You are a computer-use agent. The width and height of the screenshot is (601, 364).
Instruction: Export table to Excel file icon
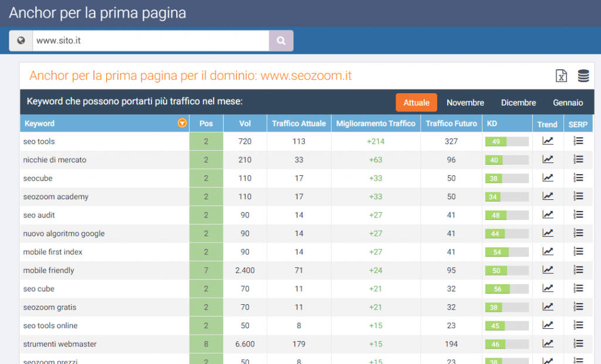point(561,76)
